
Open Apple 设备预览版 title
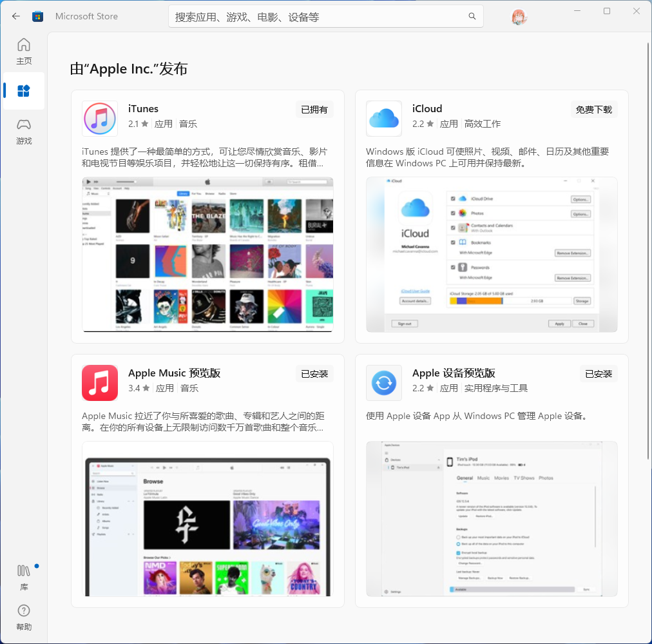(454, 373)
